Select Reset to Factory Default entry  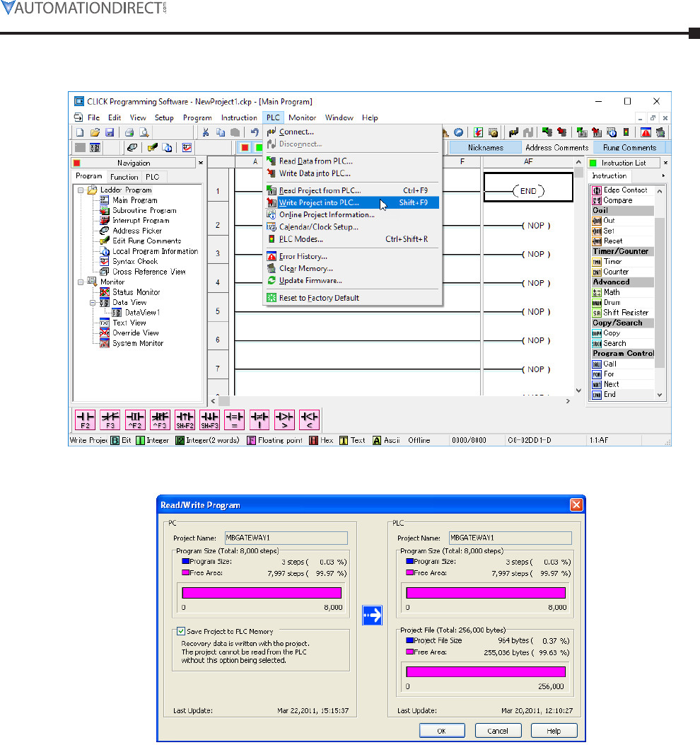point(352,298)
